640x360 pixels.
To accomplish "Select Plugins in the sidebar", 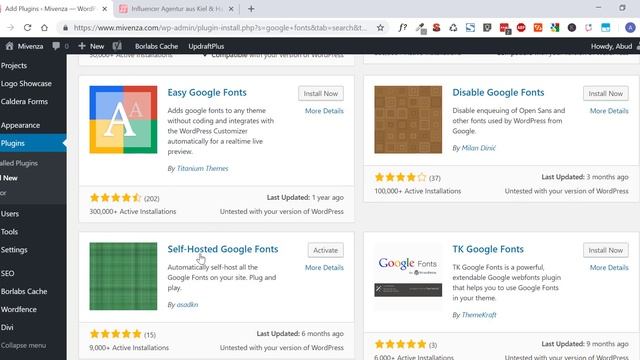I will click(x=33, y=143).
